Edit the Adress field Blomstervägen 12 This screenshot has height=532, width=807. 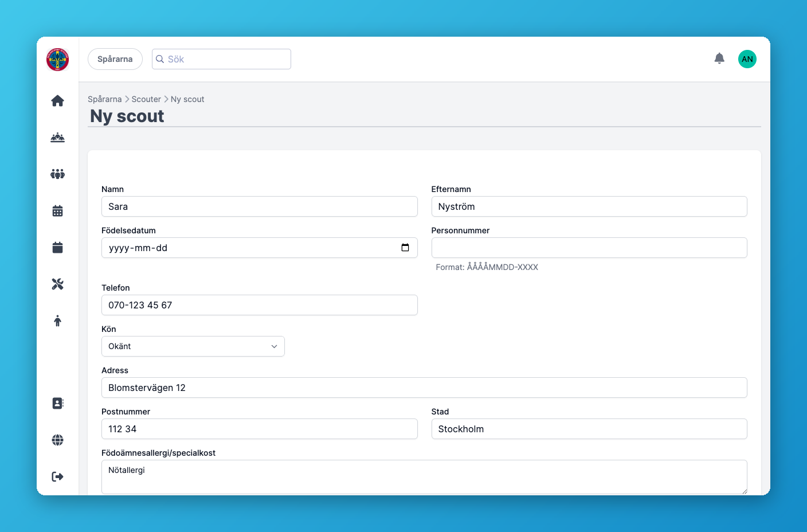coord(424,388)
